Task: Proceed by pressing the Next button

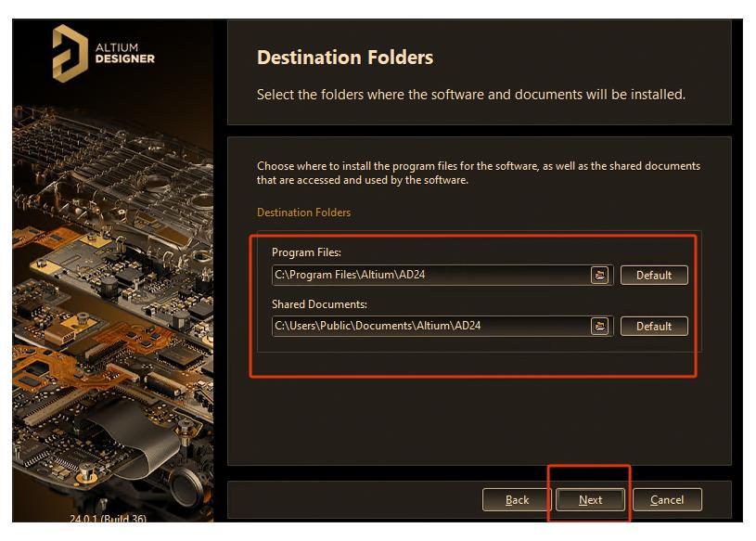Action: tap(590, 499)
